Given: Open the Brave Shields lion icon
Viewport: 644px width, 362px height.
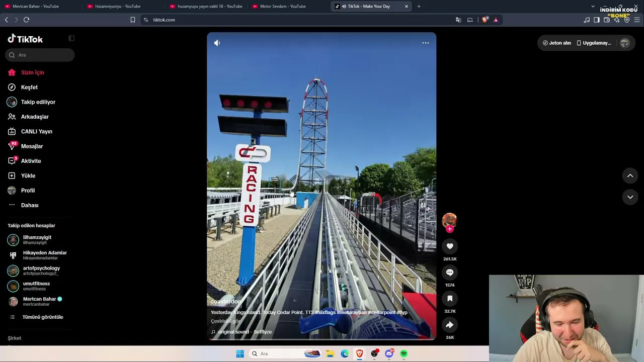Looking at the screenshot, I should (485, 20).
